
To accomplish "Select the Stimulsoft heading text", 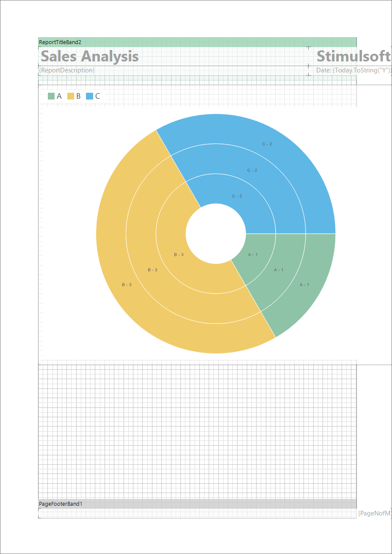I will point(353,56).
